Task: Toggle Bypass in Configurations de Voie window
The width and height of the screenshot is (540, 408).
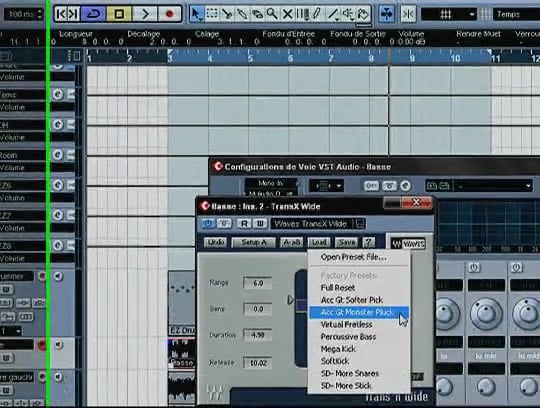Action: tap(389, 186)
